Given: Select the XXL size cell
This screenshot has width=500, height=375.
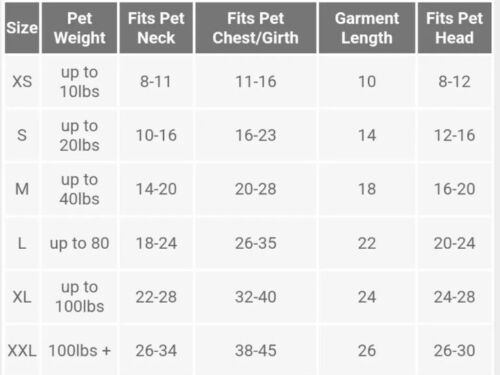Looking at the screenshot, I should pos(22,351).
